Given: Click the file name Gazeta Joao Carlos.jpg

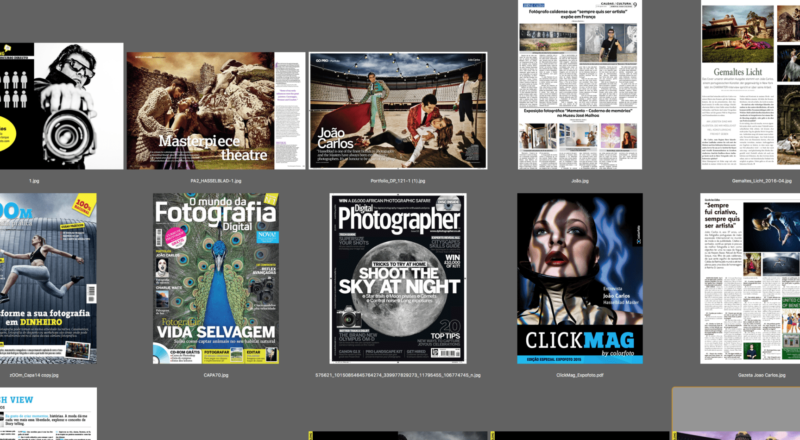Looking at the screenshot, I should (762, 375).
